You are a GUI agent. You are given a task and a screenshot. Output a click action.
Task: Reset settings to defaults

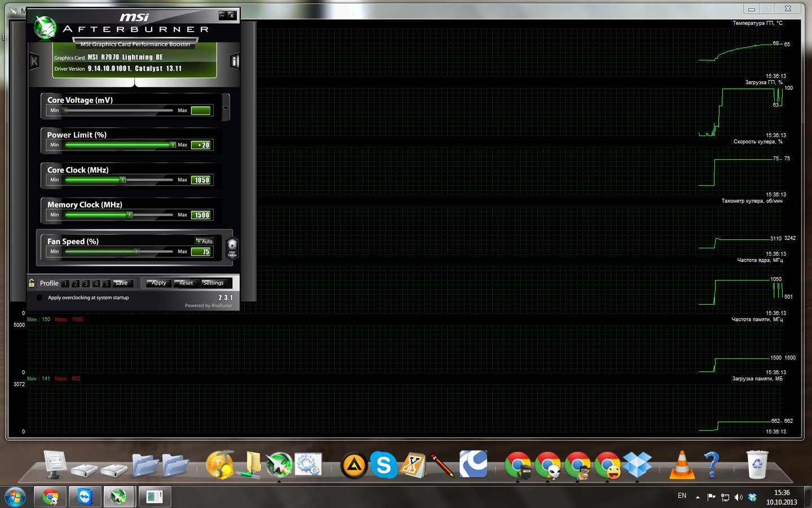pos(186,283)
